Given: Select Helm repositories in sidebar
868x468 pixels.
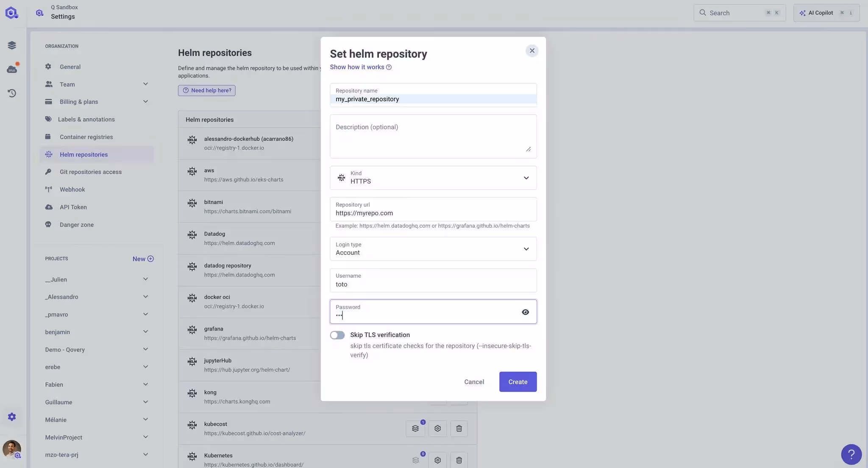Looking at the screenshot, I should (x=97, y=154).
